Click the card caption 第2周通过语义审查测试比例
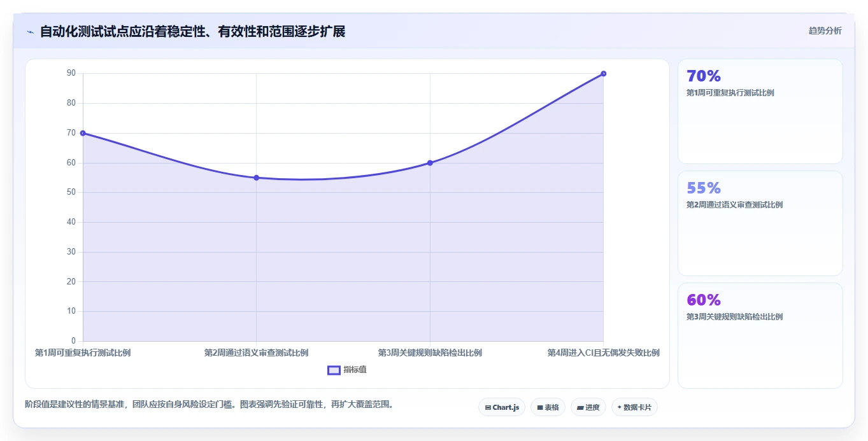 734,205
